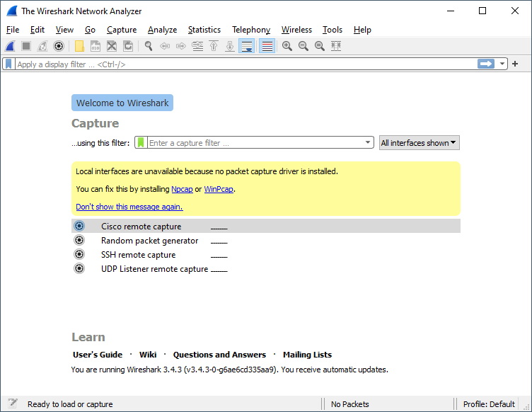Open the Go menu
Viewport: 532px width, 412px height.
[x=90, y=30]
